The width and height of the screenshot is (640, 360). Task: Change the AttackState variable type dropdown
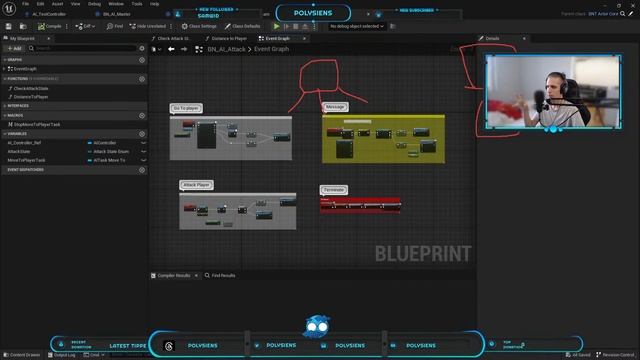tap(108, 151)
